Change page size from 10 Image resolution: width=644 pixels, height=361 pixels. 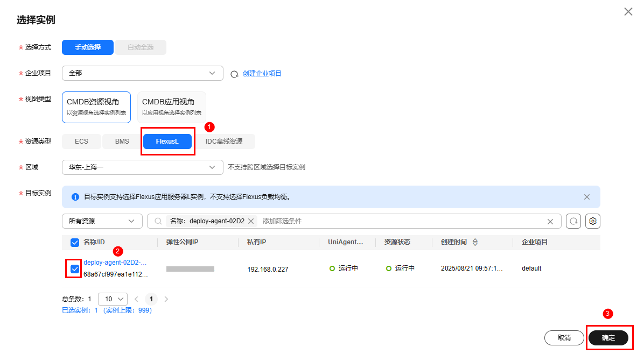[113, 299]
